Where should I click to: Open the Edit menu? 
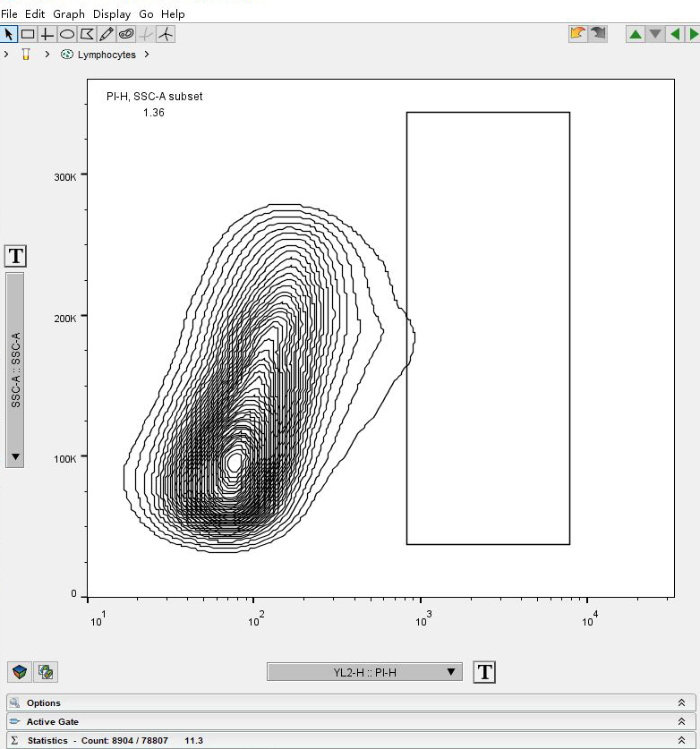35,13
